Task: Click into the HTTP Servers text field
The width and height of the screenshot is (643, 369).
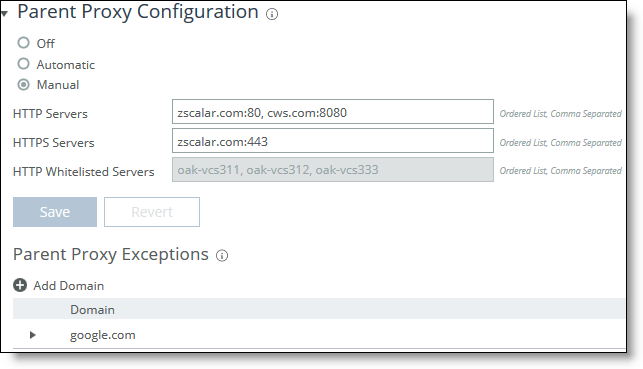Action: coord(333,112)
